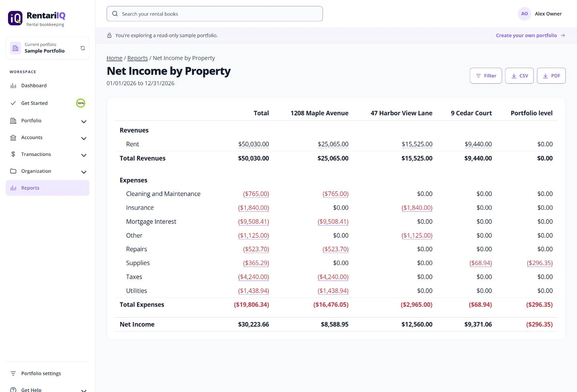
Task: Go to Reports in the breadcrumb
Action: tap(137, 58)
